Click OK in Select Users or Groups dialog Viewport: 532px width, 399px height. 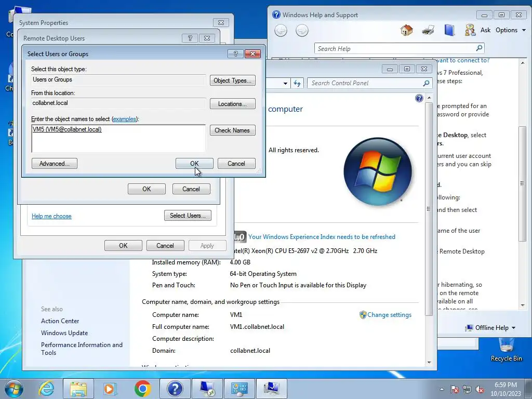tap(194, 164)
